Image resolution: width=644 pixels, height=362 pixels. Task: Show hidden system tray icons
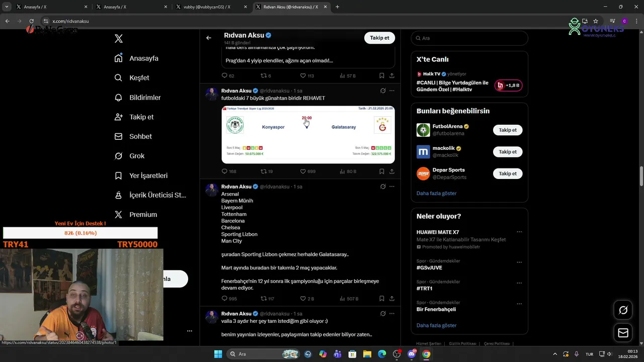(555, 354)
